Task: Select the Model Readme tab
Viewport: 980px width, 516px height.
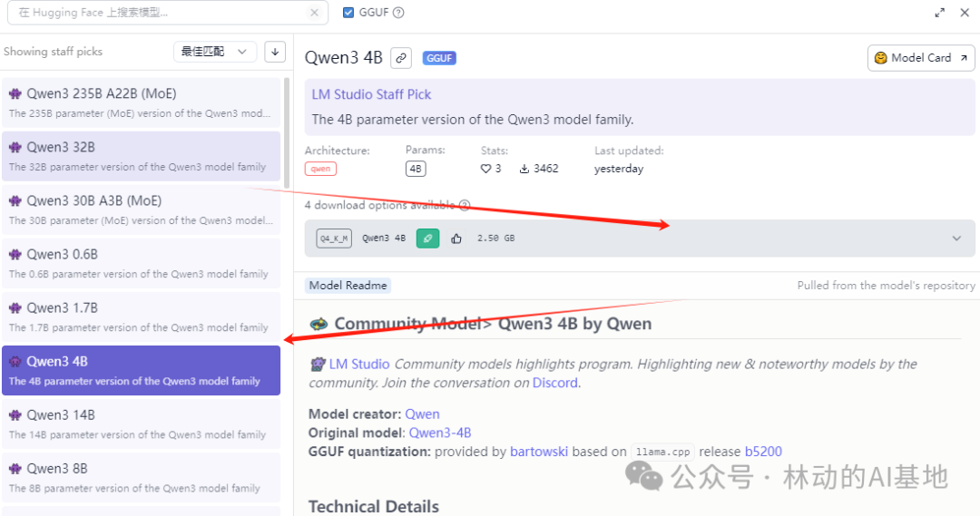Action: (x=348, y=286)
